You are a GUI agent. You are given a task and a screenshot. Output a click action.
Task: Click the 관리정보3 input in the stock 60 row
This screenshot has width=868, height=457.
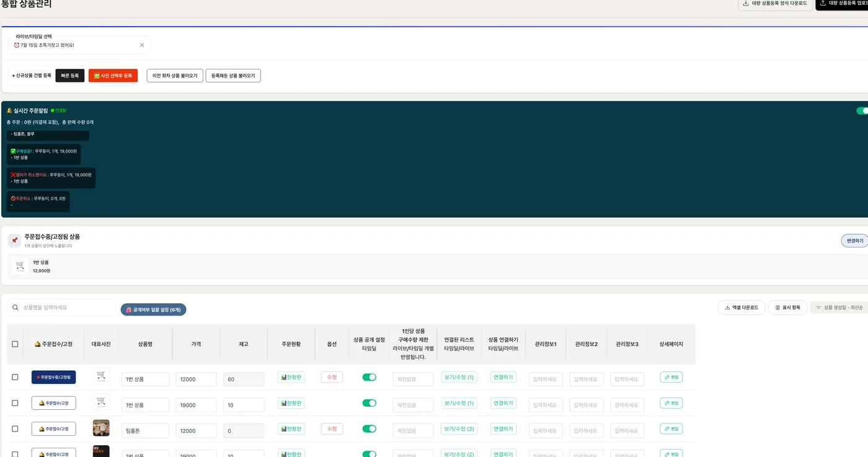tap(627, 379)
